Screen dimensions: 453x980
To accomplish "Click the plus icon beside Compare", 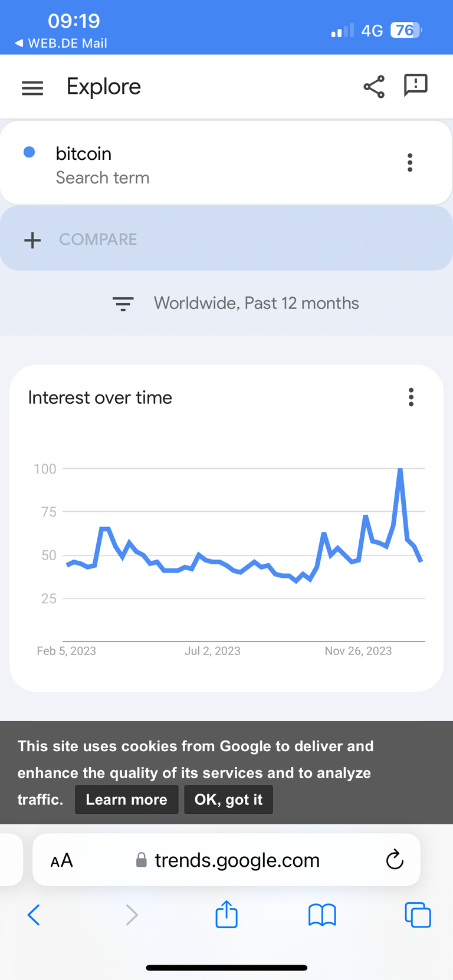I will [32, 240].
